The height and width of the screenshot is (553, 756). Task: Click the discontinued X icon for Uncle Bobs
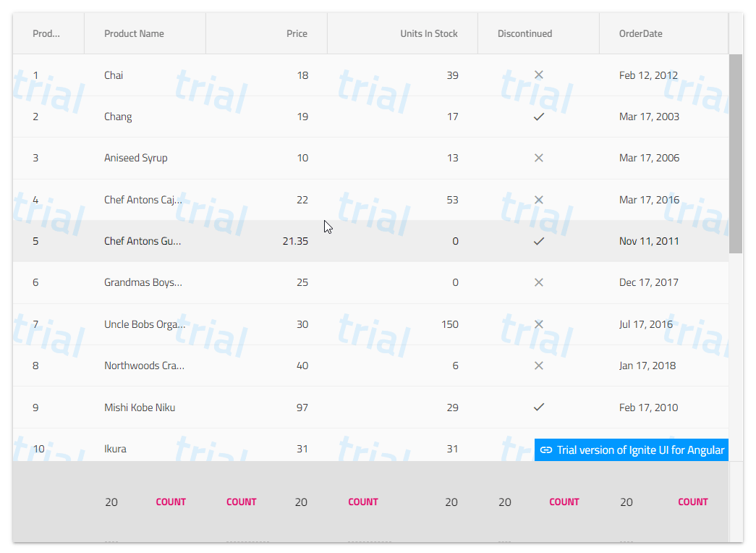click(538, 324)
